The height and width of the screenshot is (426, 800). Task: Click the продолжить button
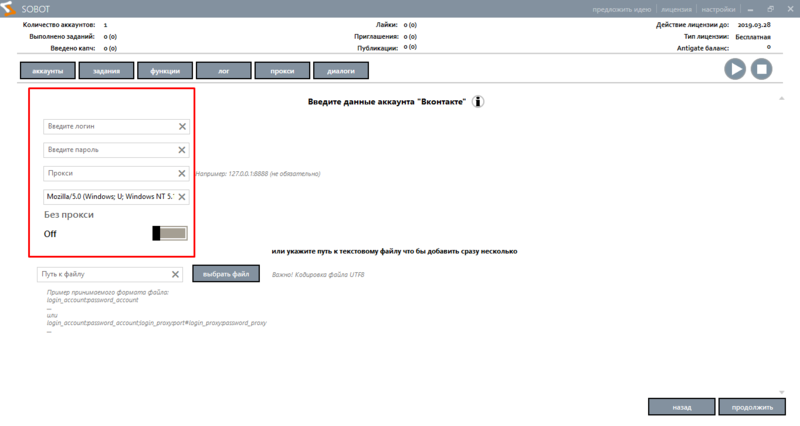coord(744,407)
